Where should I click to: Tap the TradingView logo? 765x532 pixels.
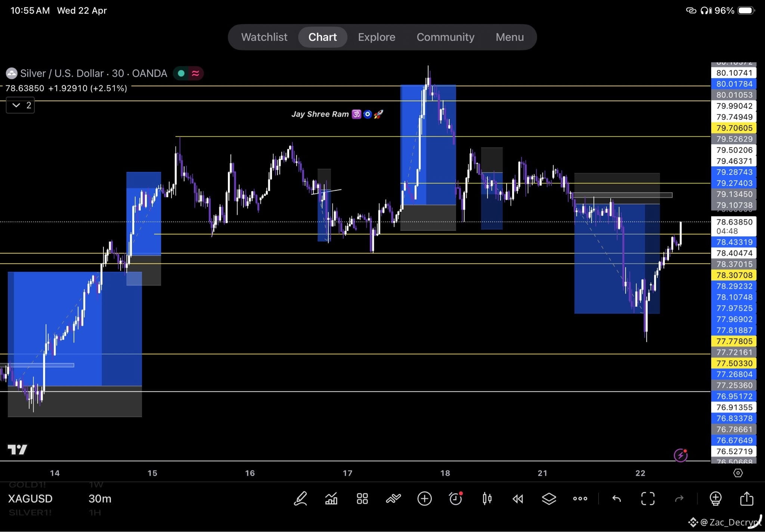point(17,449)
